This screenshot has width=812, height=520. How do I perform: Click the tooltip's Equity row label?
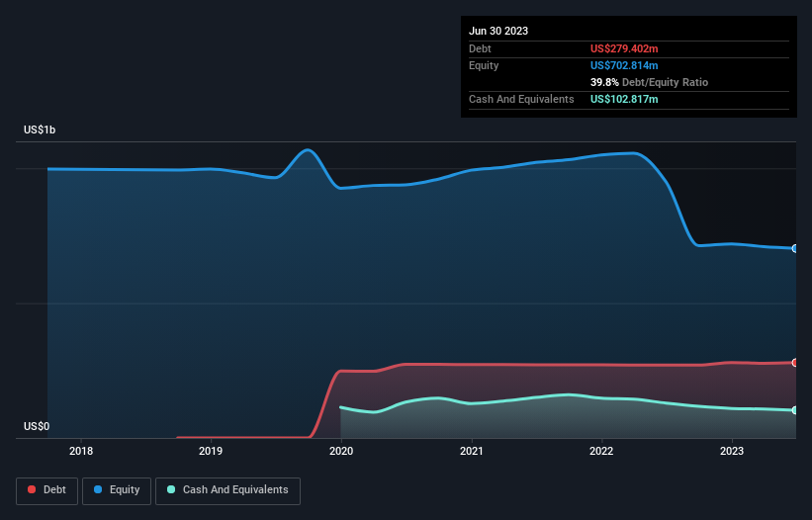(484, 65)
